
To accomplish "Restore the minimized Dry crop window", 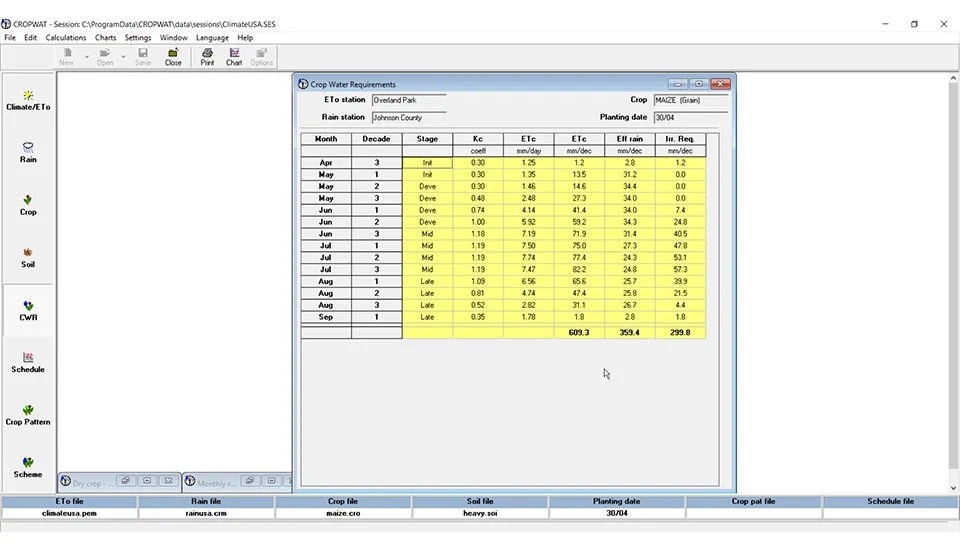I will point(125,482).
